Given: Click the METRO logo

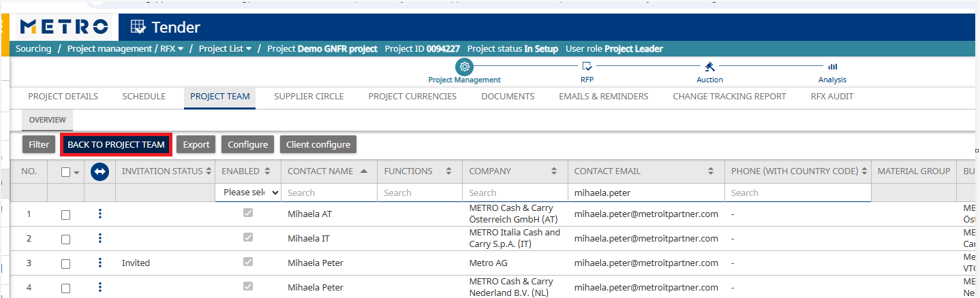Looking at the screenshot, I should 64,27.
